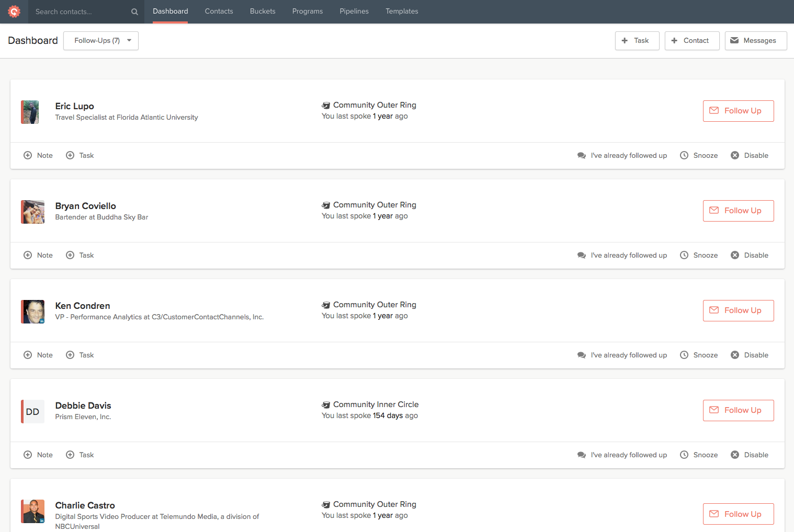Click Debbie Davis's DD initials avatar
The image size is (794, 532).
[32, 411]
